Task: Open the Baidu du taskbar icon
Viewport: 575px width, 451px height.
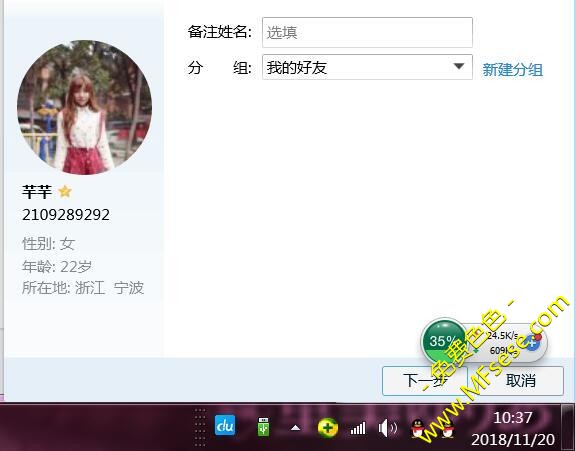Action: pyautogui.click(x=225, y=425)
